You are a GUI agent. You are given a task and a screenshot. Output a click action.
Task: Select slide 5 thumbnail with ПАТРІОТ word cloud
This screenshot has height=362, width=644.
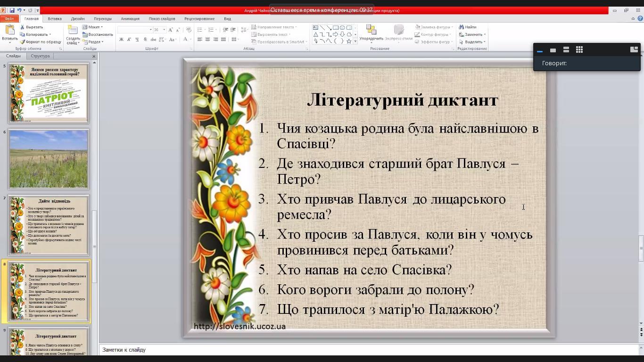[49, 93]
